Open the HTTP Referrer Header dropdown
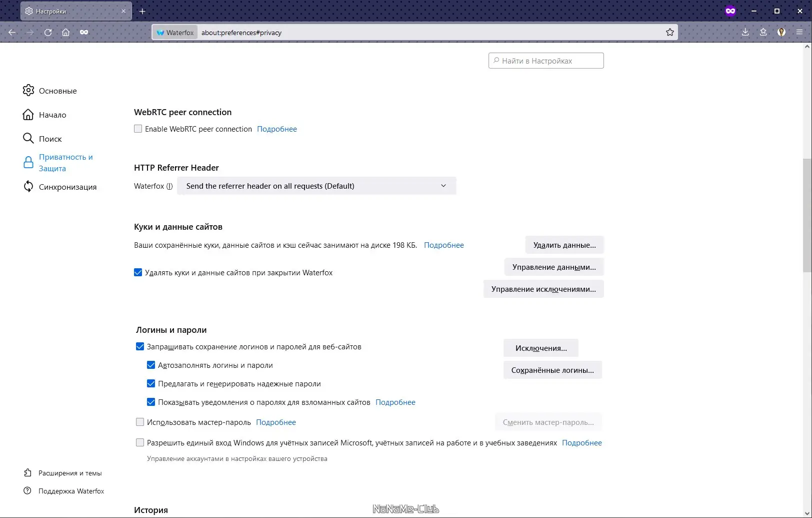Screen dimensions: 812x518 coord(316,186)
